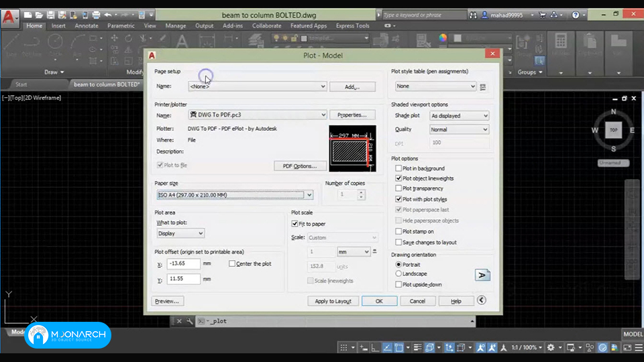Click the drawing orientation preview icon
Screen dimensions: 644x362
click(482, 275)
